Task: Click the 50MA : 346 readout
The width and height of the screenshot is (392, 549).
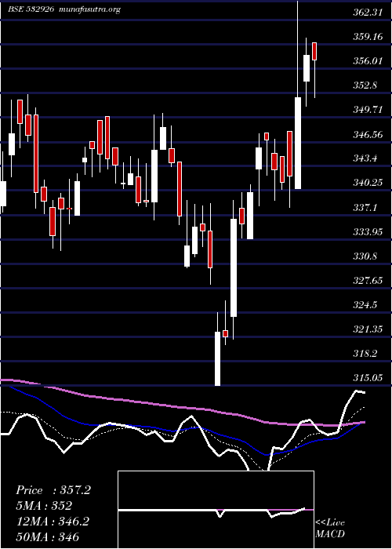Action: pos(47,536)
